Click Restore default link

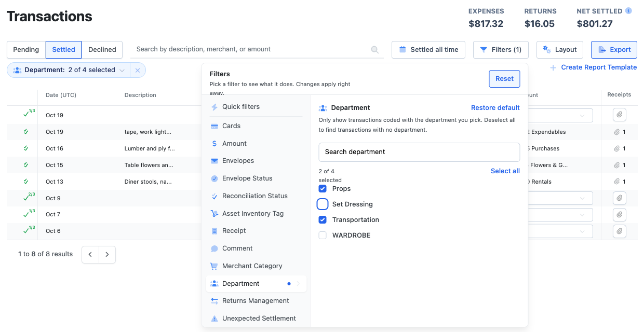coord(495,108)
